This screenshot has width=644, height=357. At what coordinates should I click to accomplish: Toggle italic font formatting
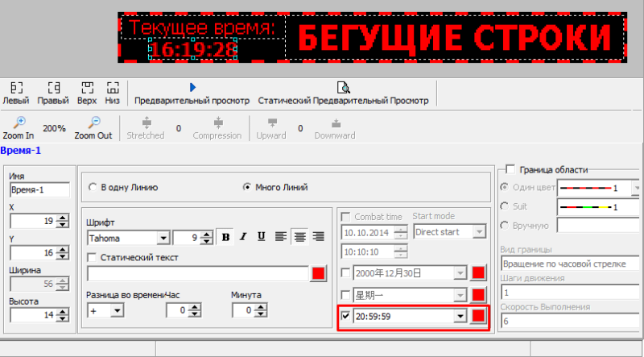tap(244, 237)
